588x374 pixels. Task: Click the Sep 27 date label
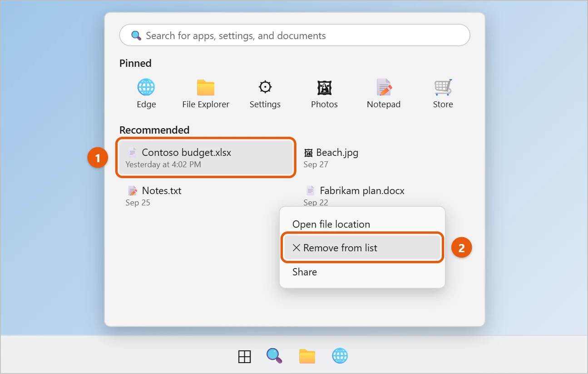(316, 165)
